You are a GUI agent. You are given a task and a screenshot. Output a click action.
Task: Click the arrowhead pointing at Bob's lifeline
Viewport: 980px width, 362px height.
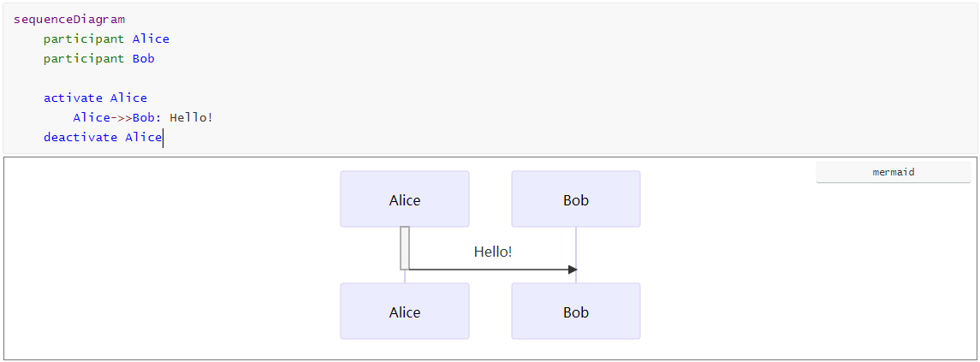click(572, 270)
